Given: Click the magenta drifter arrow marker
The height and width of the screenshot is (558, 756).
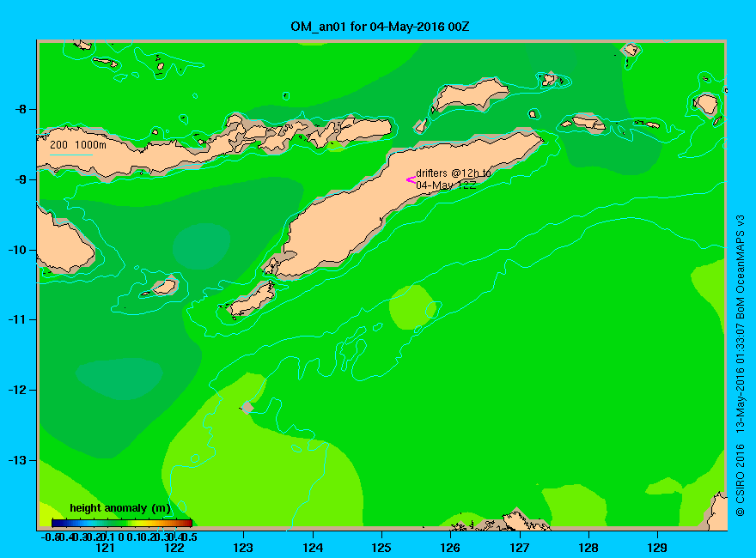Looking at the screenshot, I should tap(411, 180).
